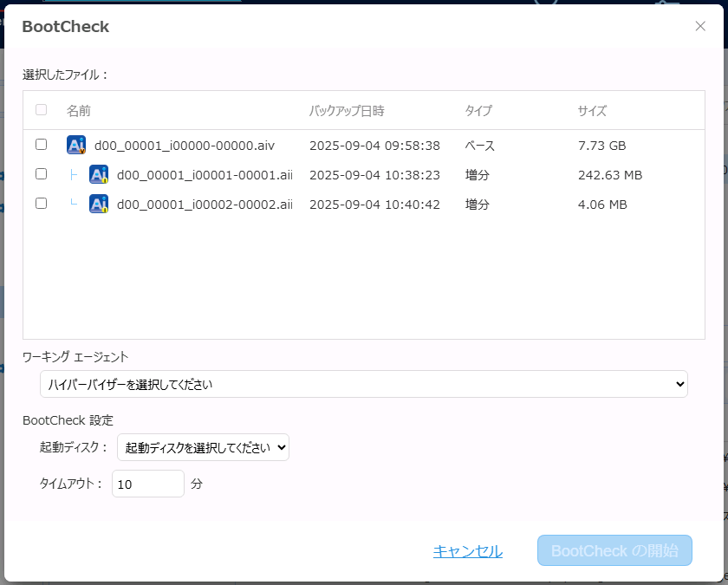
Task: Click the サイズ column header
Action: (x=592, y=111)
